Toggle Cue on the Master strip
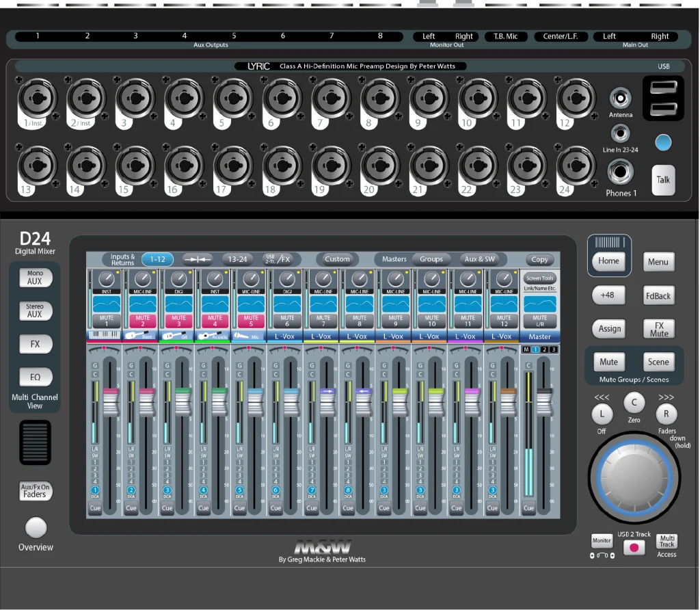 pos(528,508)
